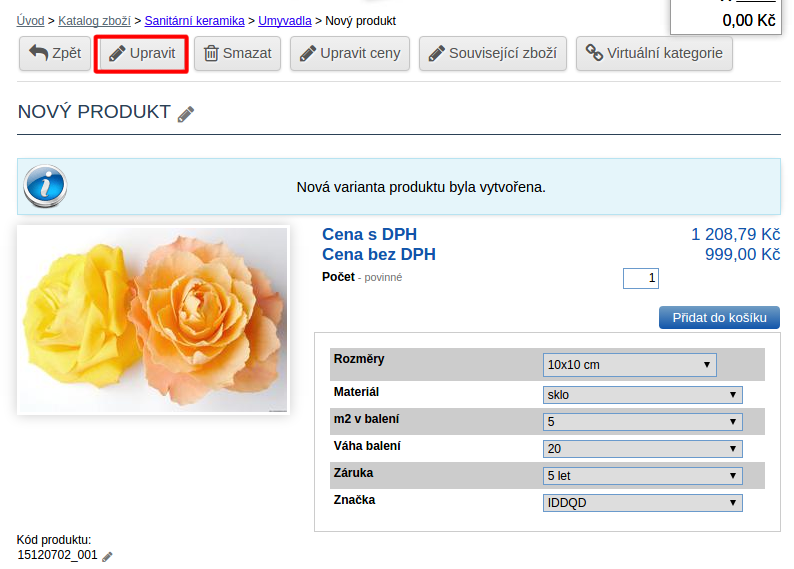794x569 pixels.
Task: Open Související zboží related goods
Action: click(x=493, y=53)
